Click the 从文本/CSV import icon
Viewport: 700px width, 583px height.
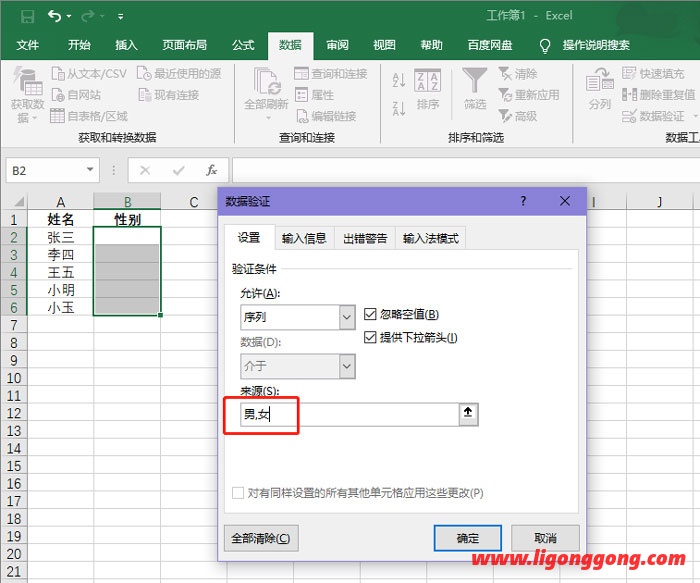tap(58, 73)
